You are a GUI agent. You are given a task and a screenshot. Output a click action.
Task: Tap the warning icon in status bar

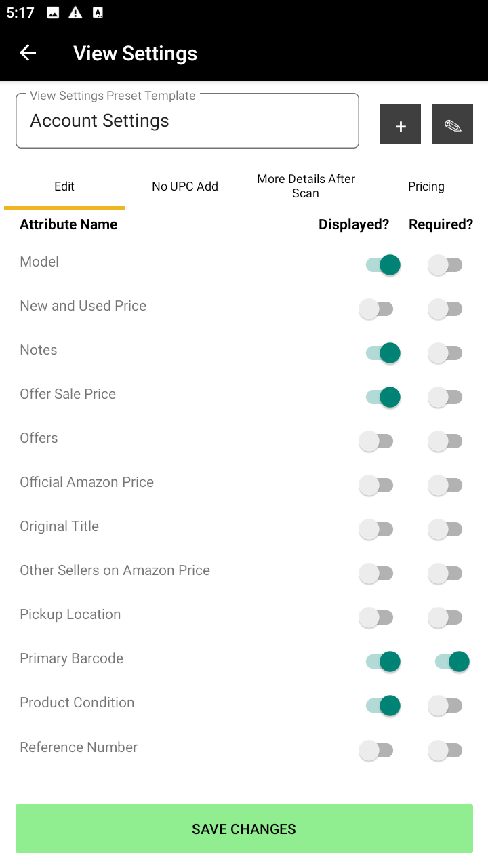tap(75, 12)
